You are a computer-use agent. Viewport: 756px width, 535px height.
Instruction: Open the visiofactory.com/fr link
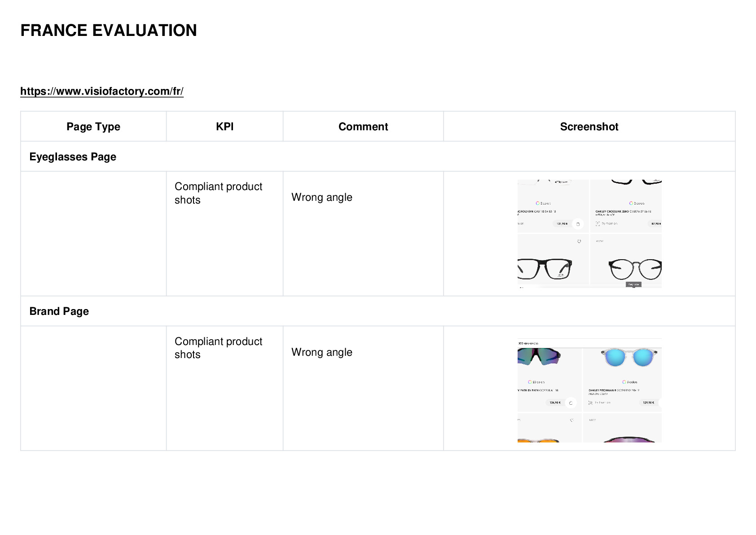point(102,91)
